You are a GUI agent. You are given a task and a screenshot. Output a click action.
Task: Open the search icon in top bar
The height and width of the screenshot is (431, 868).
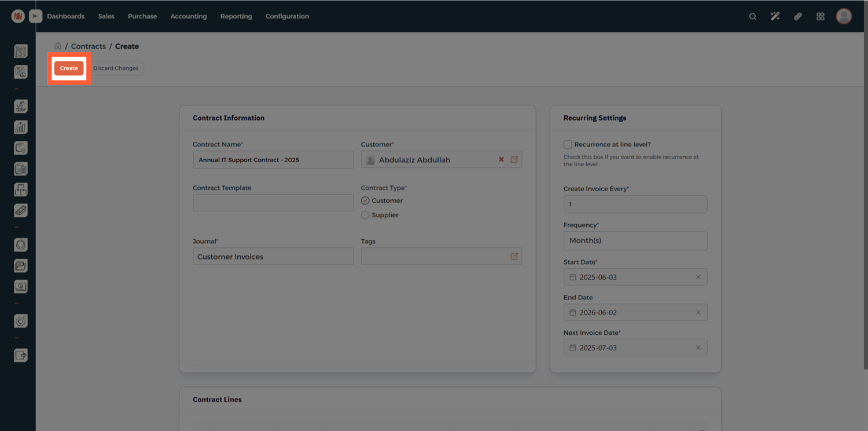click(x=752, y=16)
